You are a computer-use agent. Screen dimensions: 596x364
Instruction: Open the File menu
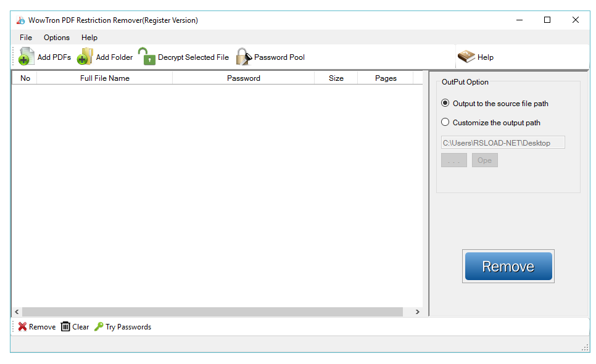[25, 38]
